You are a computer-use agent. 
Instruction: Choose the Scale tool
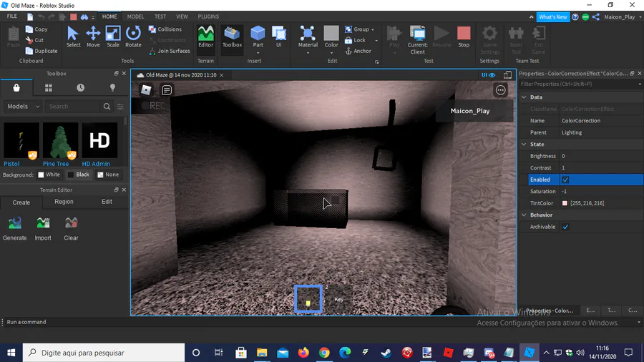point(113,36)
